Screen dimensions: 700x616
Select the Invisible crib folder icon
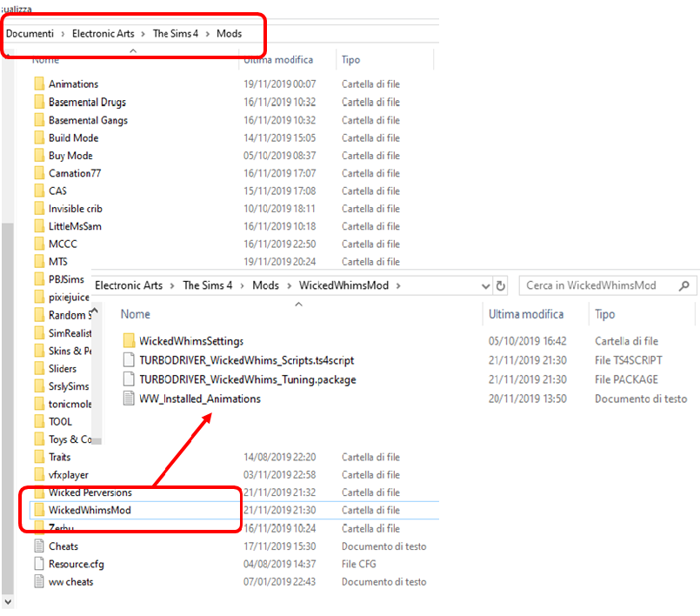click(x=39, y=208)
